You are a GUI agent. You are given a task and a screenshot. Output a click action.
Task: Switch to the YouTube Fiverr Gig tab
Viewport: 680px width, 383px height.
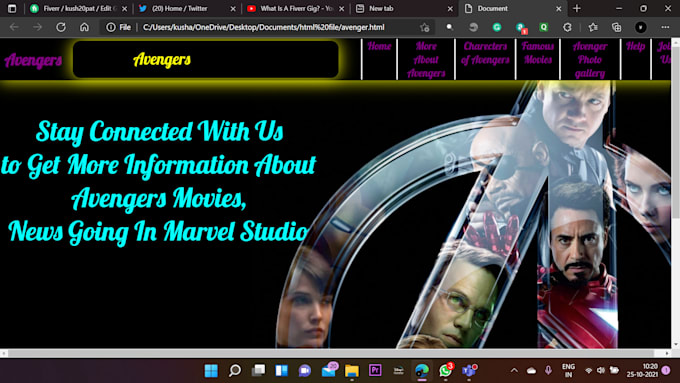coord(295,8)
